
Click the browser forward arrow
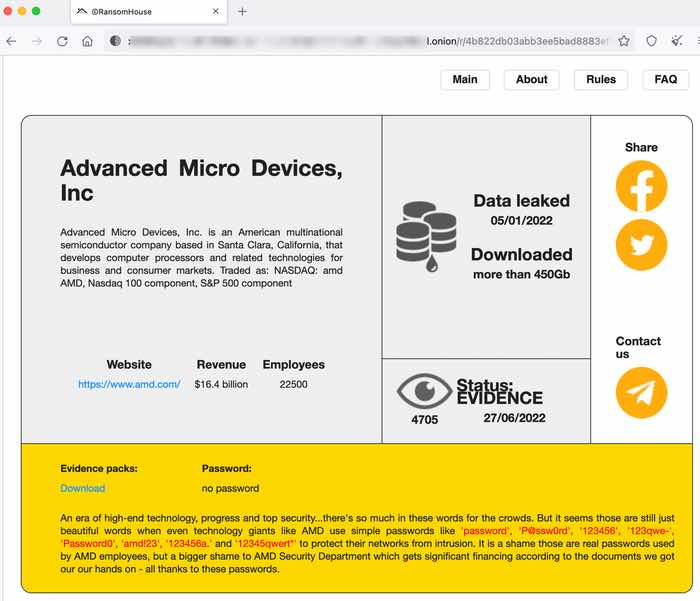point(37,42)
